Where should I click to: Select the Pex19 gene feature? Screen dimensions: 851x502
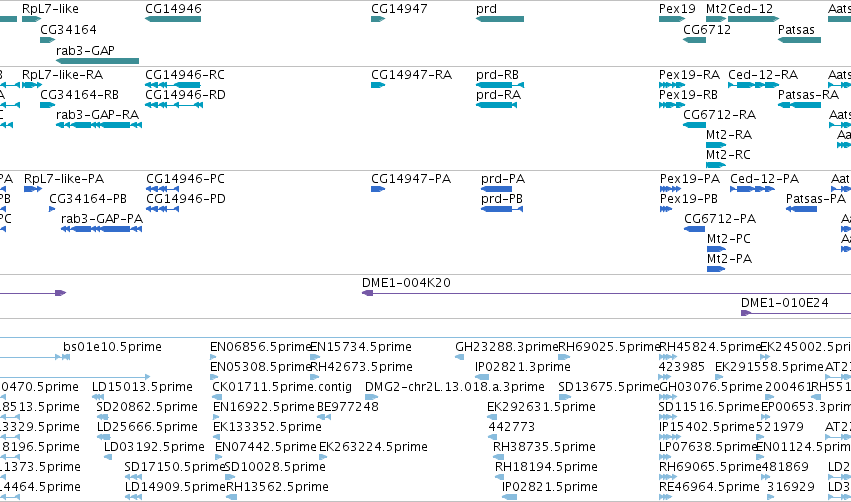(x=672, y=19)
